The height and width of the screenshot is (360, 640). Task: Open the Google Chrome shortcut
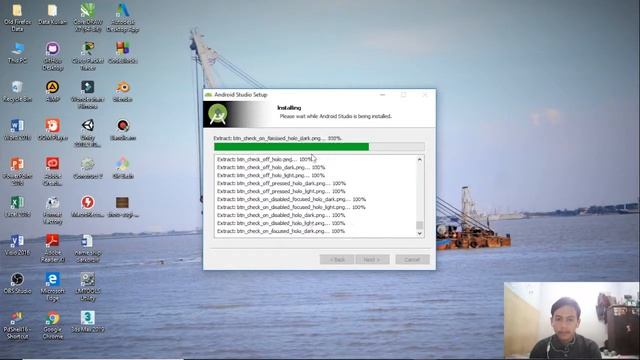coord(52,325)
